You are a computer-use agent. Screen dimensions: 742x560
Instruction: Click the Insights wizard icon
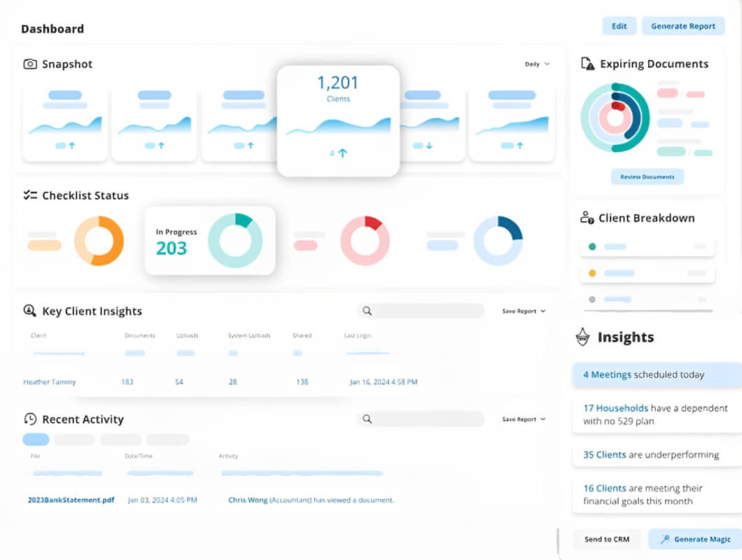582,337
